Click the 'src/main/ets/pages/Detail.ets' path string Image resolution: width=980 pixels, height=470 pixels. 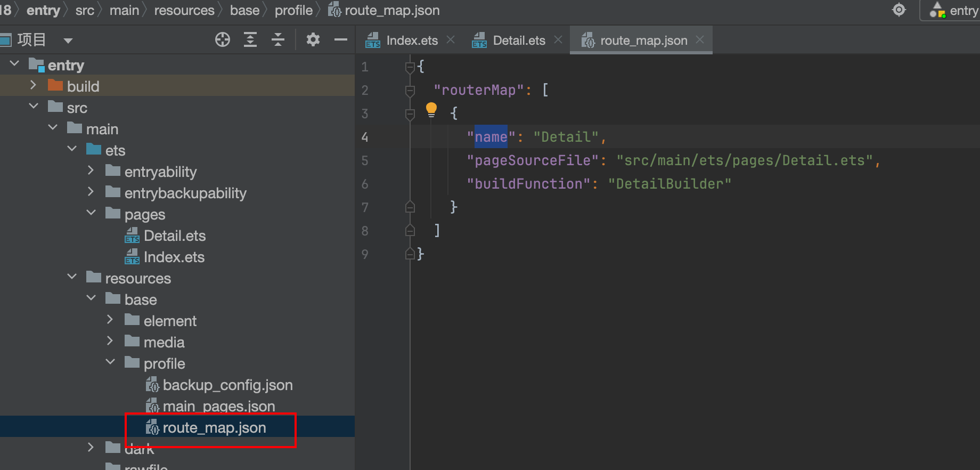click(x=745, y=160)
